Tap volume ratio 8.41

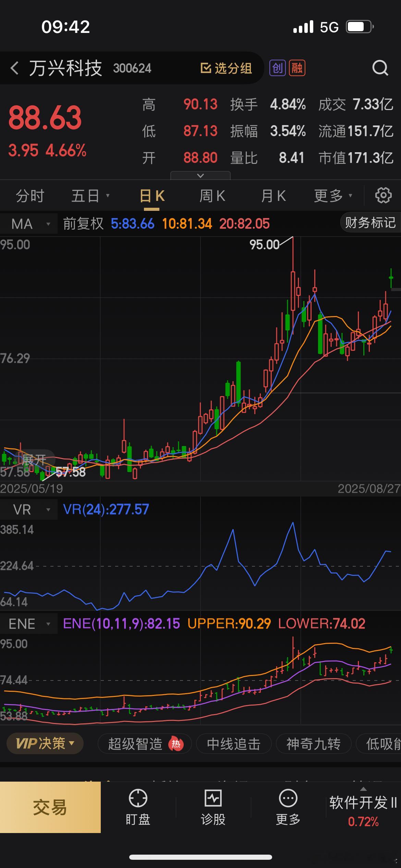coord(292,158)
